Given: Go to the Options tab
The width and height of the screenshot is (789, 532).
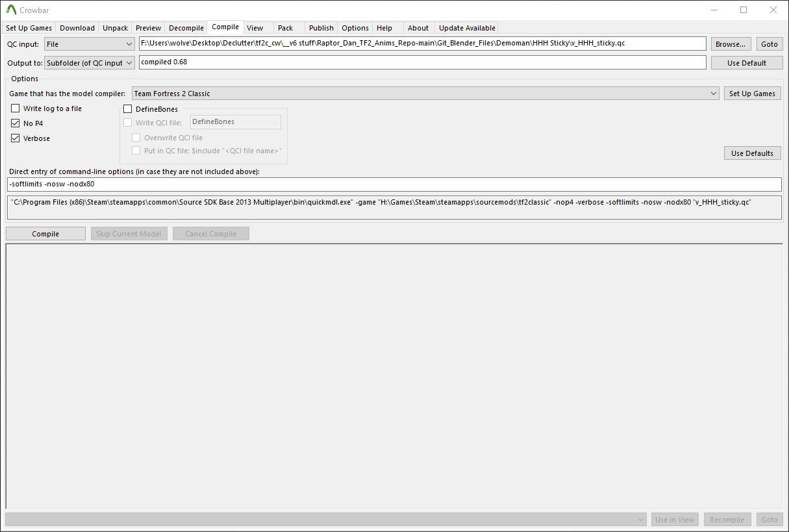Looking at the screenshot, I should pyautogui.click(x=355, y=28).
